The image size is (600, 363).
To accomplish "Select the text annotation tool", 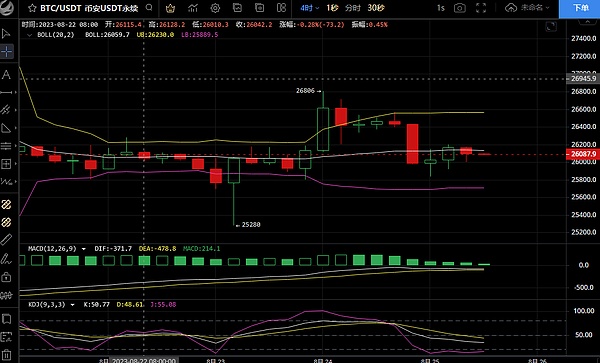I will pyautogui.click(x=7, y=75).
